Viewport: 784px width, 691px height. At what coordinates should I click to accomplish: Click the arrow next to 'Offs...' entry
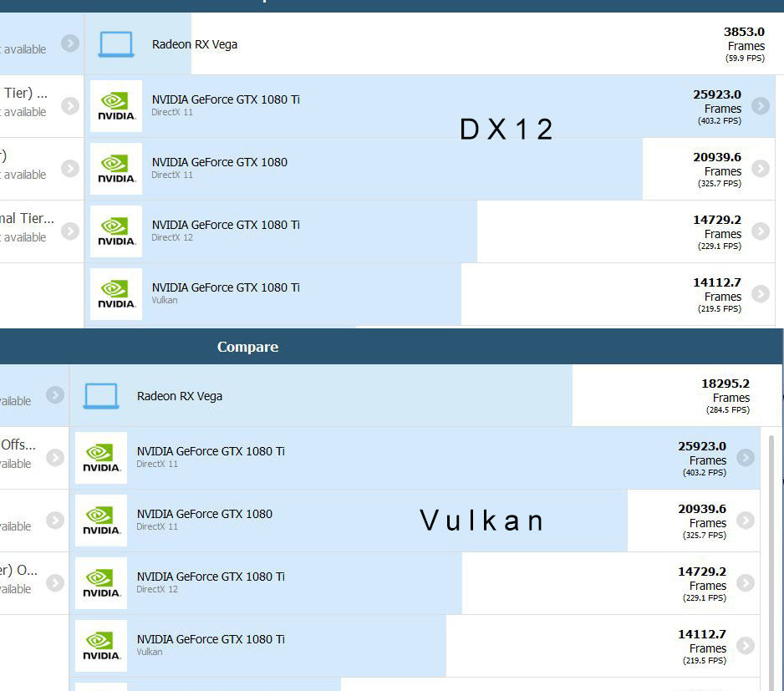(x=55, y=458)
